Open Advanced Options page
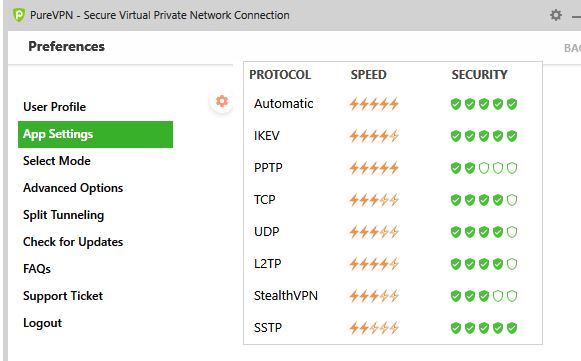The height and width of the screenshot is (361, 581). click(73, 188)
